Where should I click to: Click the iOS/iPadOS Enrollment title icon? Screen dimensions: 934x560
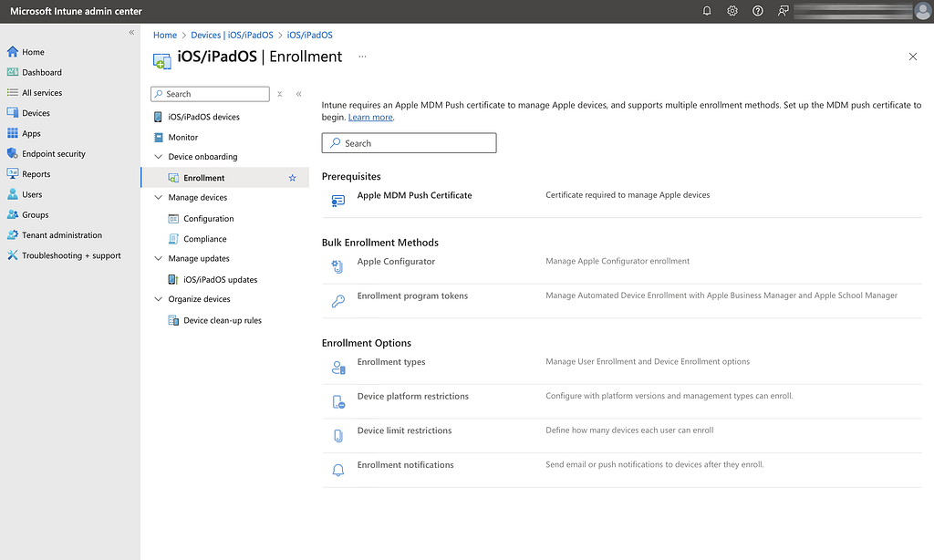click(162, 60)
